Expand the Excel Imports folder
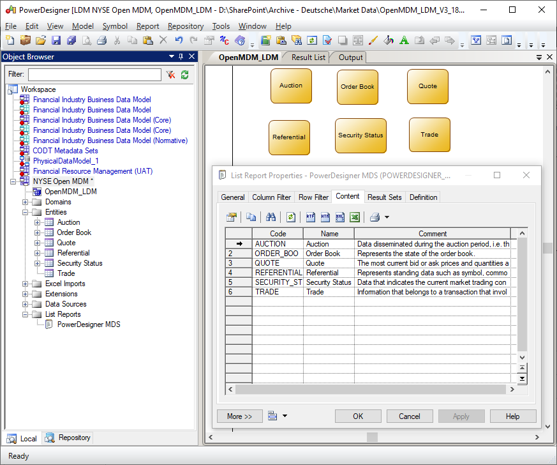Screen dimensions: 557x465 point(25,284)
